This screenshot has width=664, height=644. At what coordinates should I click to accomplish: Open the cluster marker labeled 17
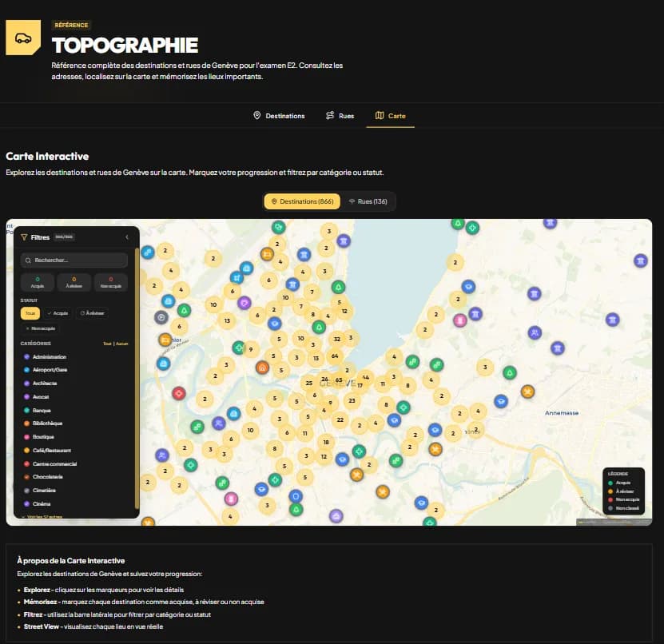click(360, 386)
